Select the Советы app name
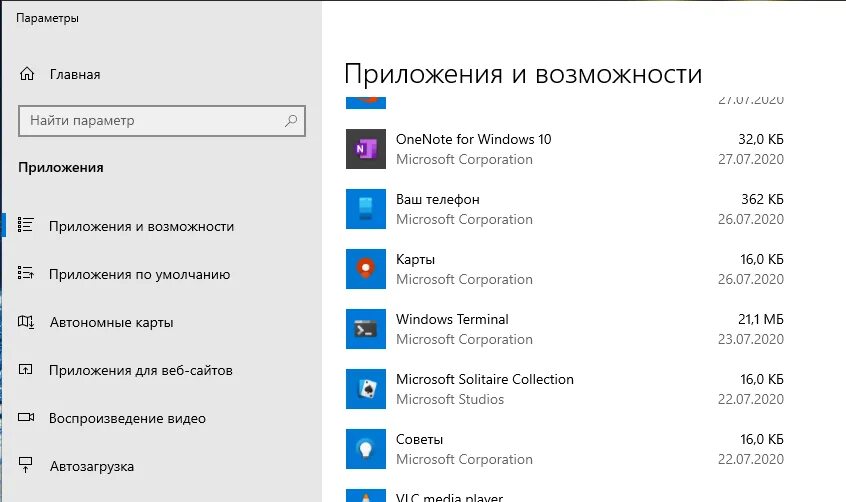 click(419, 439)
